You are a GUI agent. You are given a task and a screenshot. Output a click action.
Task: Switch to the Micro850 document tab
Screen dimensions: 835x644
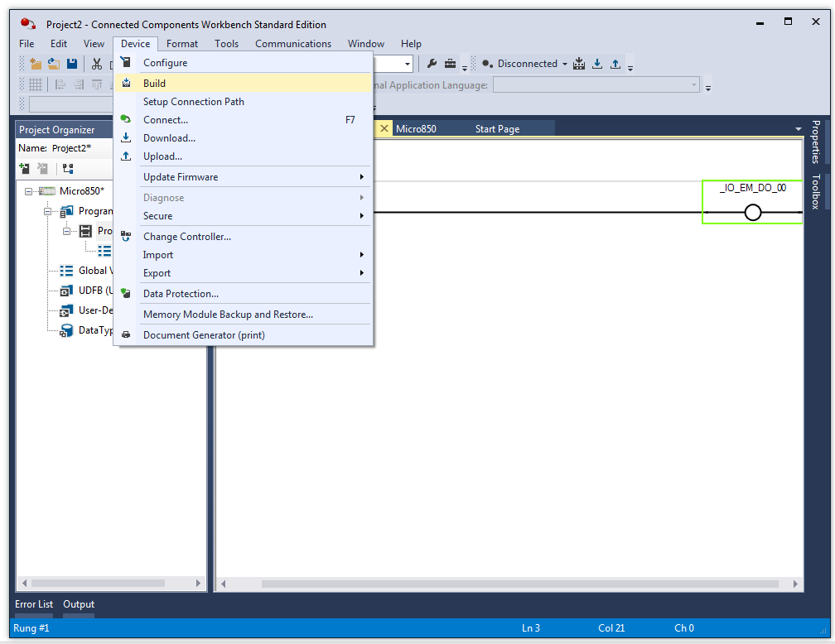[416, 129]
